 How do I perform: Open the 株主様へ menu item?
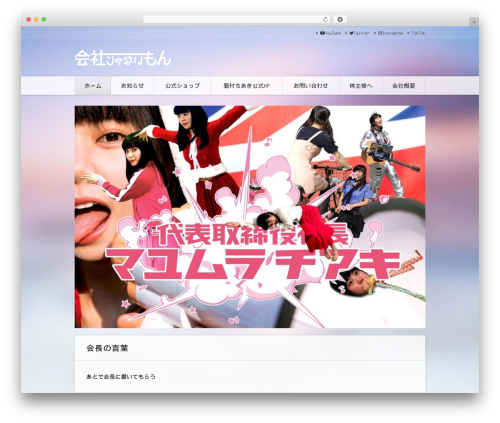click(x=361, y=86)
